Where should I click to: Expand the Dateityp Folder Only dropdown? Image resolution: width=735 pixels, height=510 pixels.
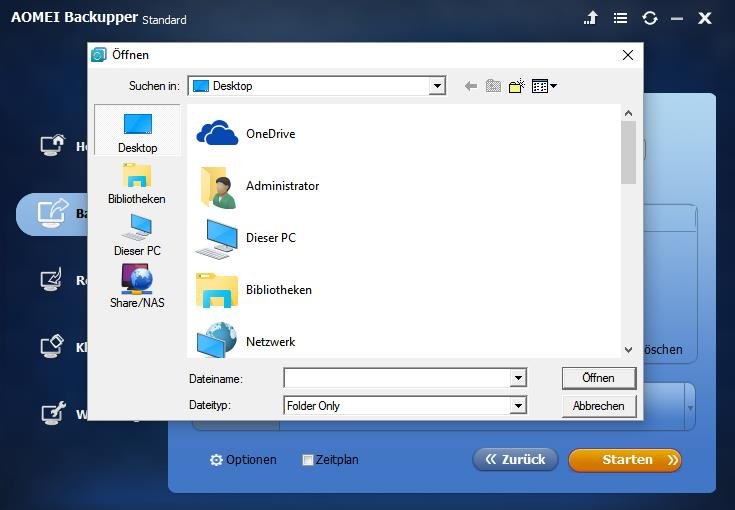point(518,405)
